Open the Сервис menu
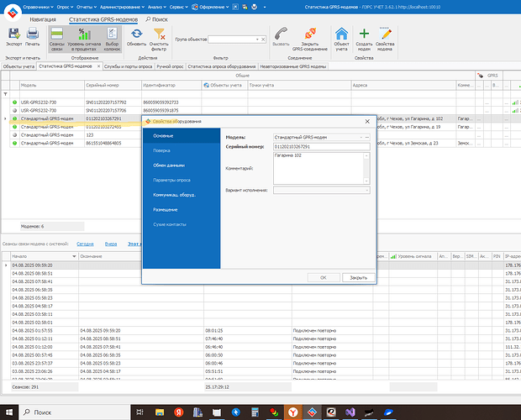Screen dimensions: 521x420 pos(179,7)
